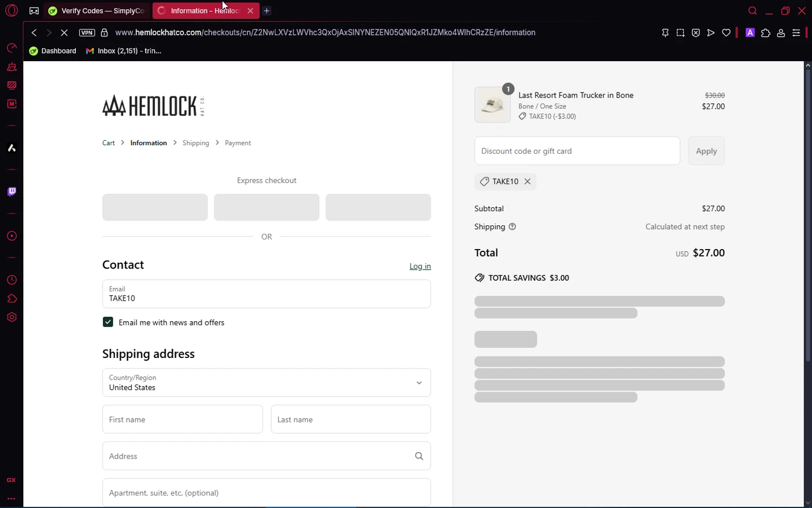Close the Information tab
The width and height of the screenshot is (812, 508).
coord(250,11)
